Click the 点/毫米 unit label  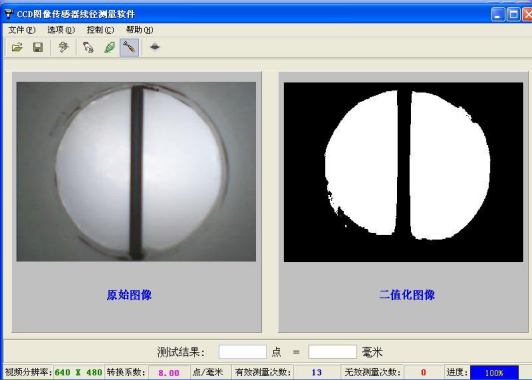coord(208,372)
